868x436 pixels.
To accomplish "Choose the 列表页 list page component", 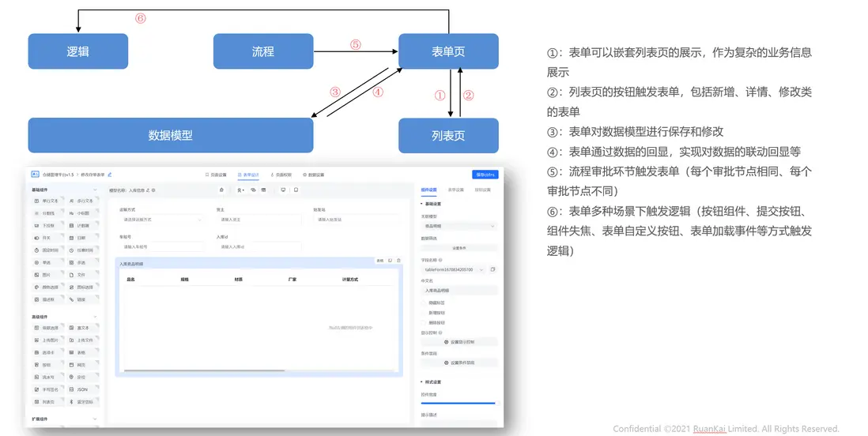I will 47,402.
